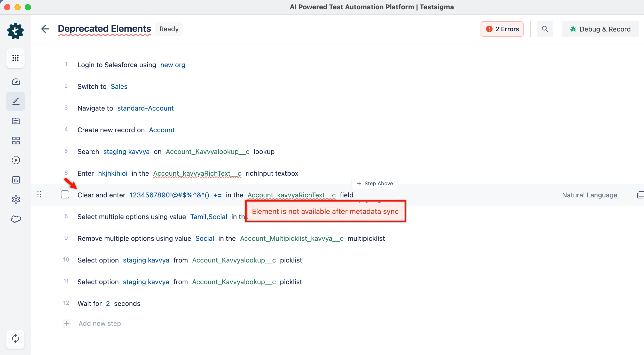644x355 pixels.
Task: Select step 12 Wait for text
Action: [x=90, y=304]
